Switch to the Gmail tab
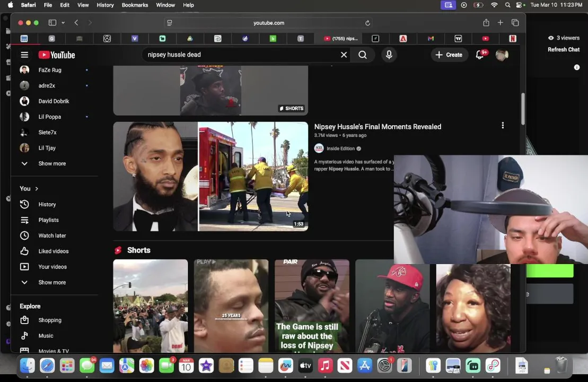The image size is (588, 382). pos(431,38)
